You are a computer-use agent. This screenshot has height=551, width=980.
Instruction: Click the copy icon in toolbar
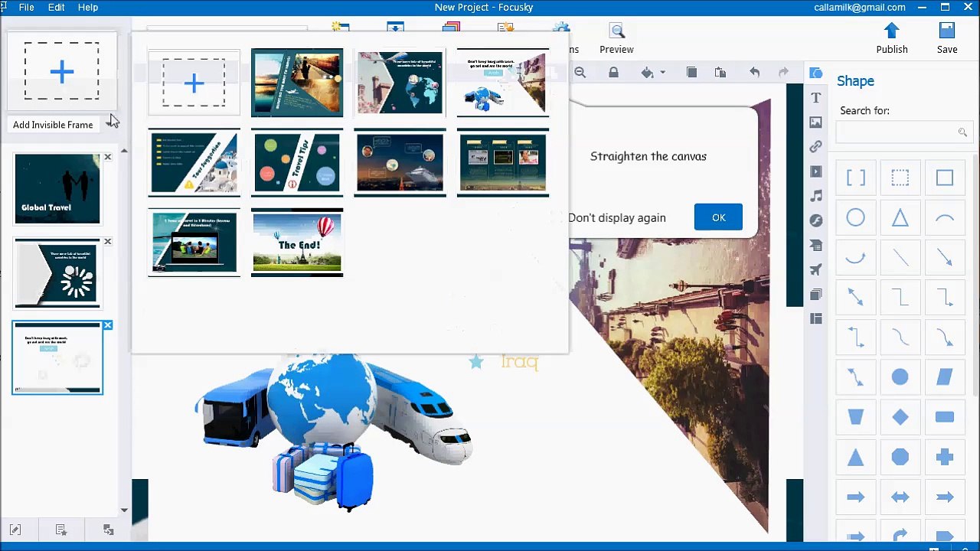[691, 72]
